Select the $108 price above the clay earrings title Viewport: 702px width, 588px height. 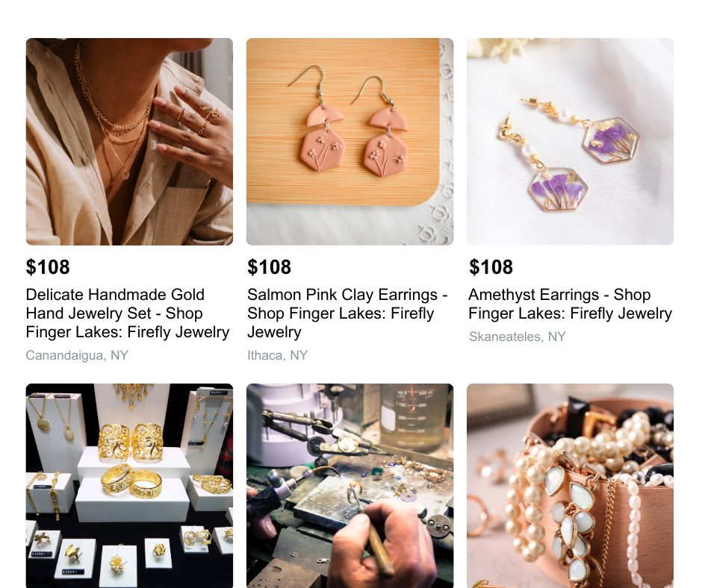(x=269, y=267)
